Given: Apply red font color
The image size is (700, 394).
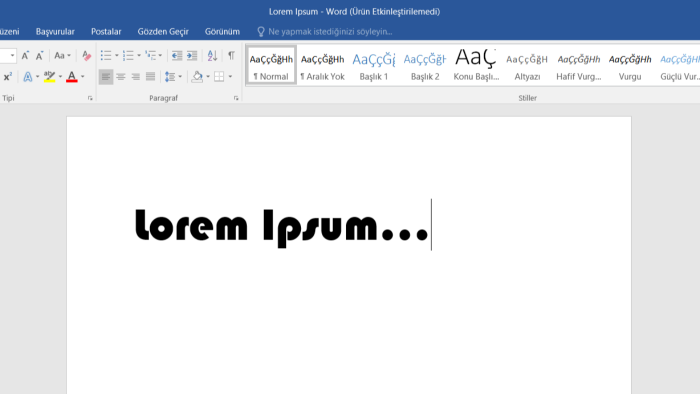Looking at the screenshot, I should click(71, 77).
